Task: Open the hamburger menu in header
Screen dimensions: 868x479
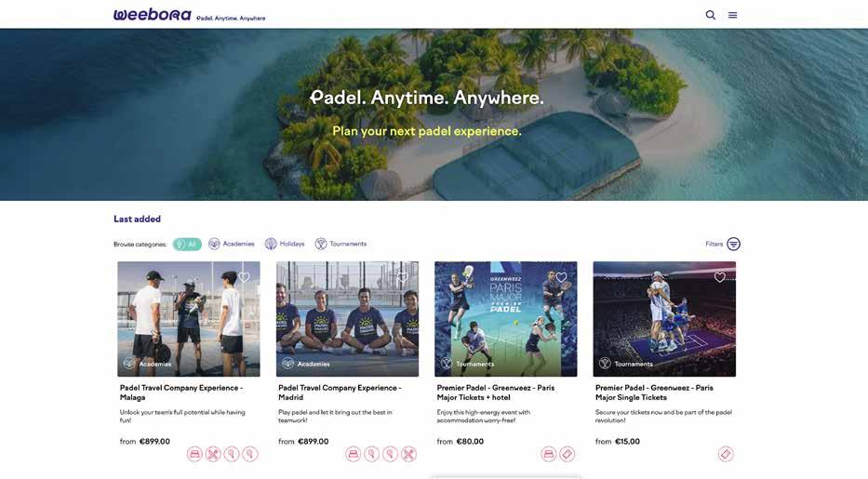Action: (x=732, y=15)
